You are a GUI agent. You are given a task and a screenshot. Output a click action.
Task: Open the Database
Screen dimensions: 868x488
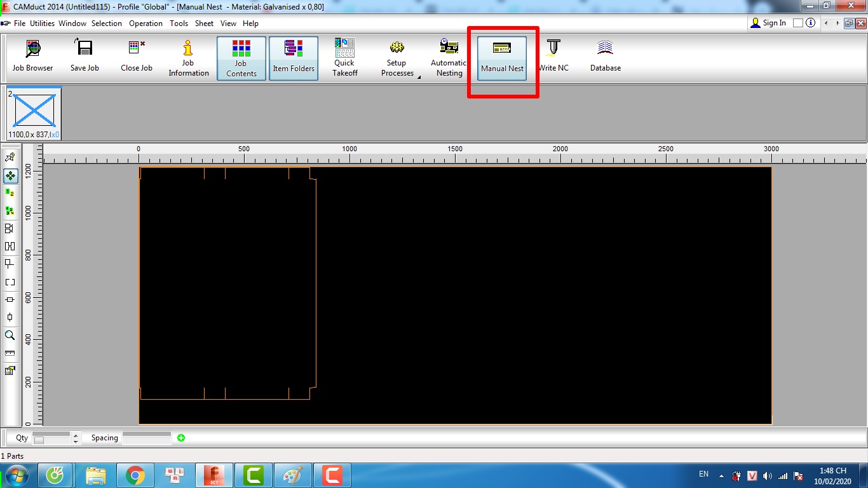606,57
